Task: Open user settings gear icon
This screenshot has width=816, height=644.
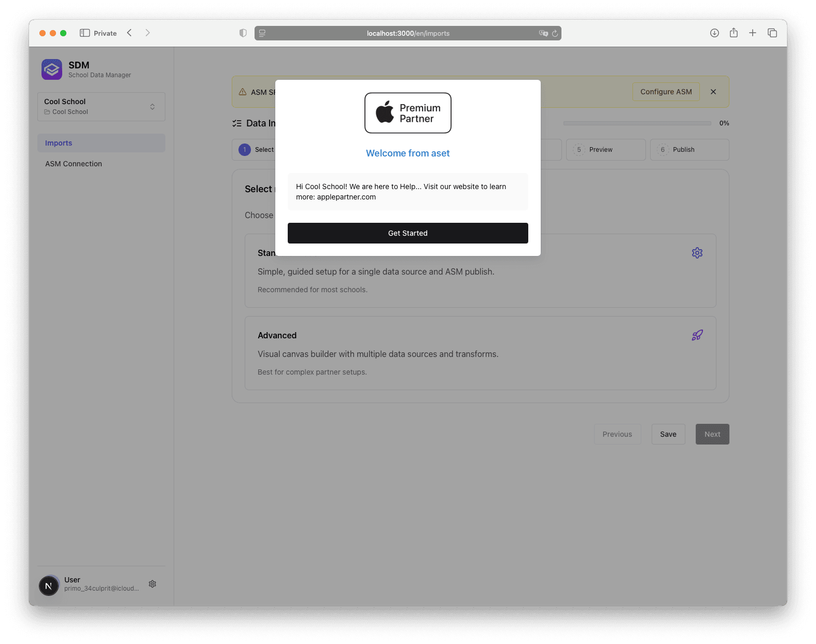Action: pos(152,584)
